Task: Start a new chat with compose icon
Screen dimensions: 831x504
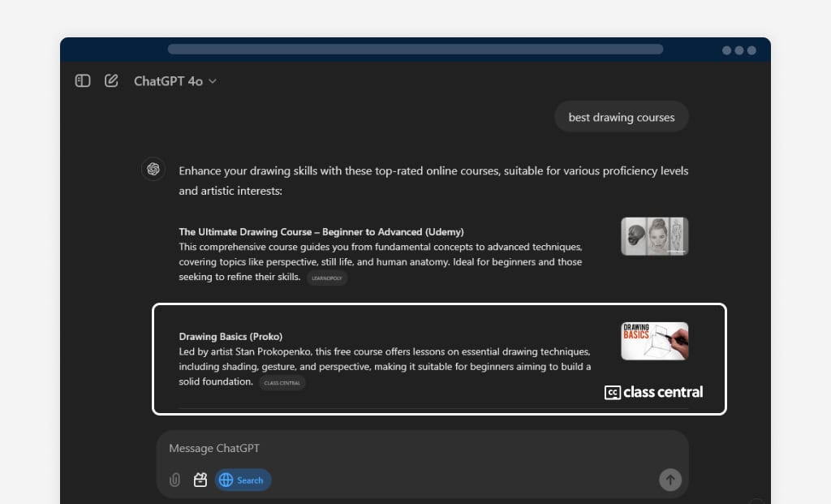Action: pyautogui.click(x=111, y=80)
